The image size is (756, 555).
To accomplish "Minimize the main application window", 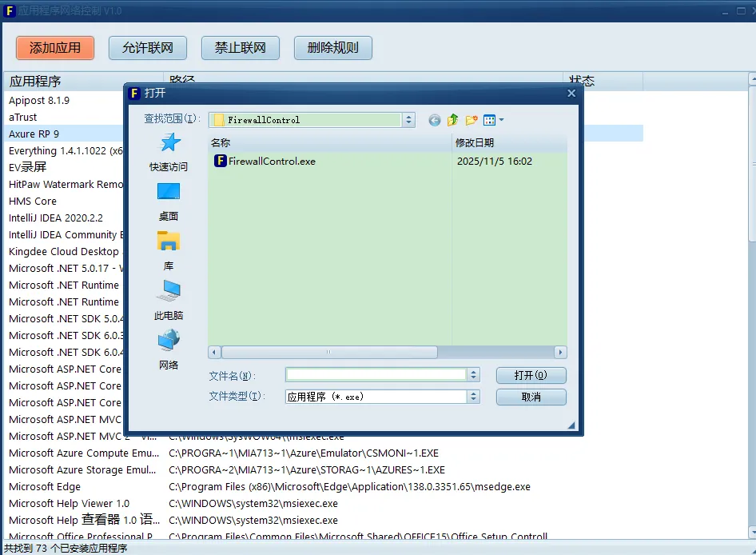I will [725, 11].
